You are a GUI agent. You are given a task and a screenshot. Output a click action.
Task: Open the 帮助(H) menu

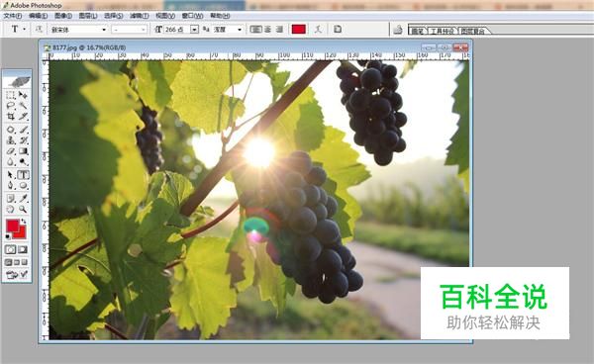pos(220,16)
